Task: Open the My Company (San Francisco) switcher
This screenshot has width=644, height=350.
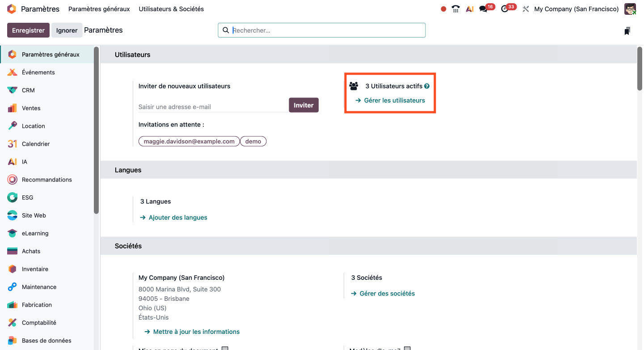Action: coord(576,9)
